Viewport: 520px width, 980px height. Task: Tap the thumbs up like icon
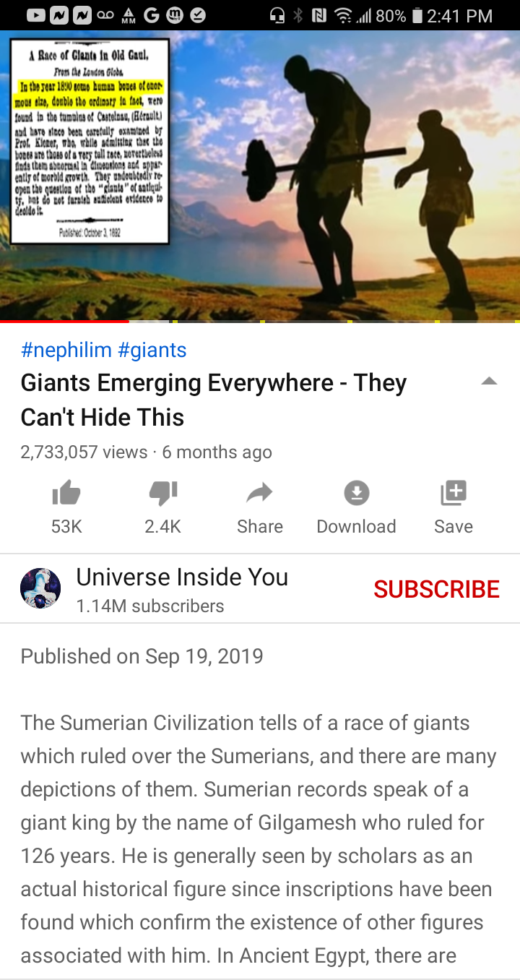point(66,494)
